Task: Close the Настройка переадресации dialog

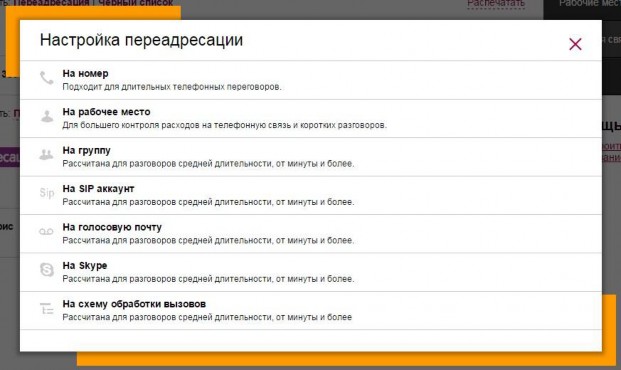Action: (x=575, y=44)
